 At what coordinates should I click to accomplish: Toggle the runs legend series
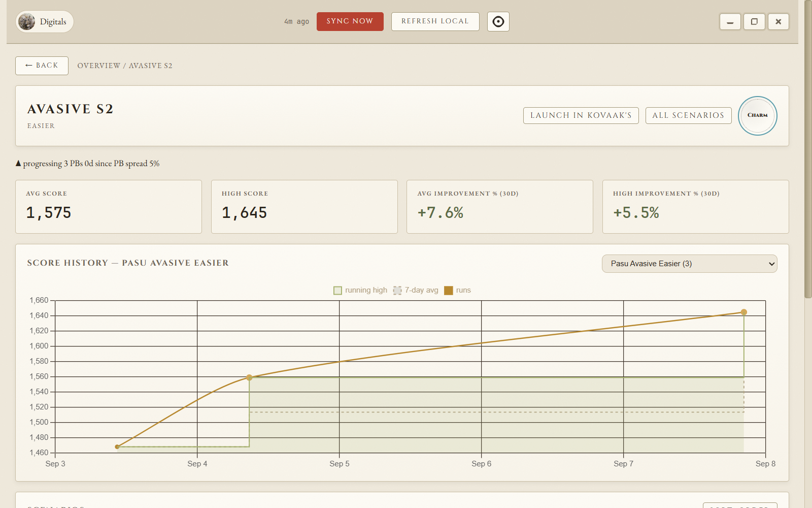(457, 290)
